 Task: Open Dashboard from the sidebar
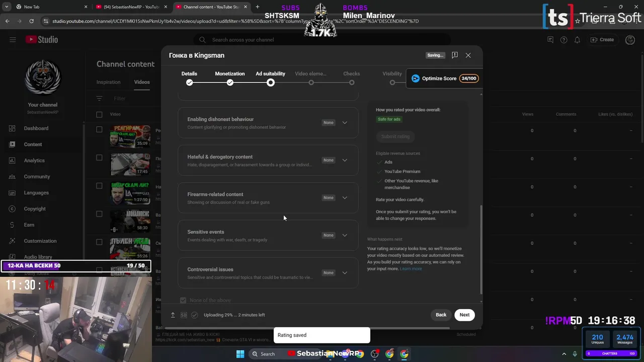[x=36, y=128]
